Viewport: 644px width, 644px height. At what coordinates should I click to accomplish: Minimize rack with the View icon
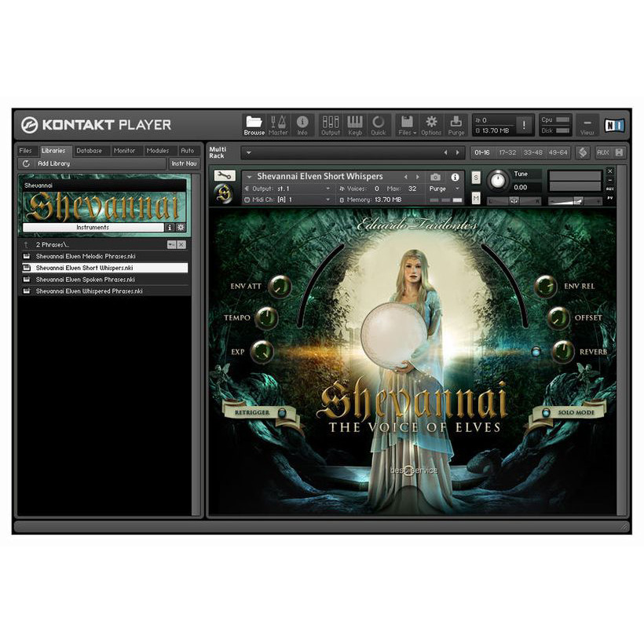[587, 126]
